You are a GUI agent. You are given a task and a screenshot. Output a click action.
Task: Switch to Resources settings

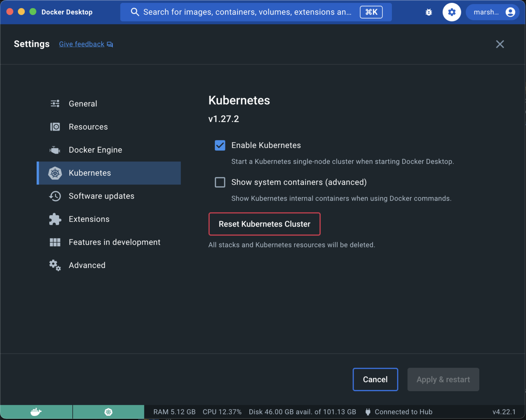pos(88,127)
